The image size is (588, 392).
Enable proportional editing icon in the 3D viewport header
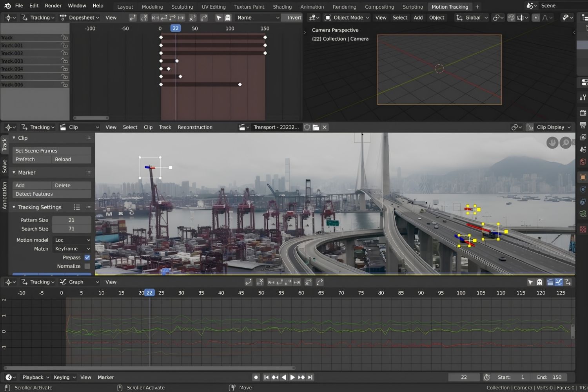pos(535,17)
